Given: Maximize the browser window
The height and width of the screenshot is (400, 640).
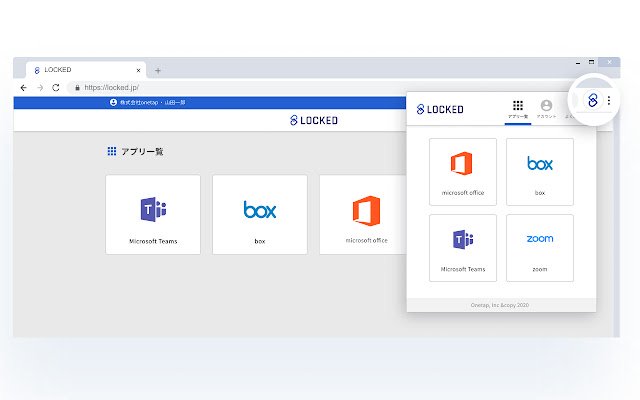Looking at the screenshot, I should tap(591, 62).
